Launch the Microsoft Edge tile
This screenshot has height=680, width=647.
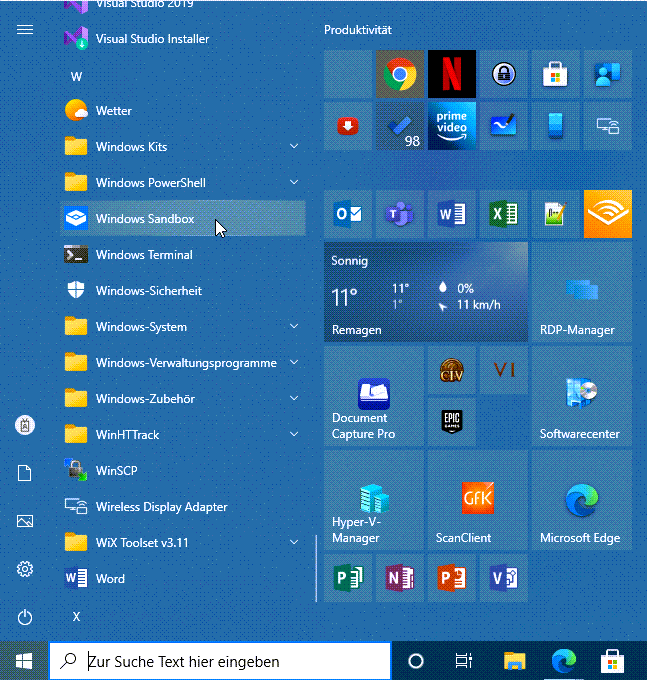point(582,500)
